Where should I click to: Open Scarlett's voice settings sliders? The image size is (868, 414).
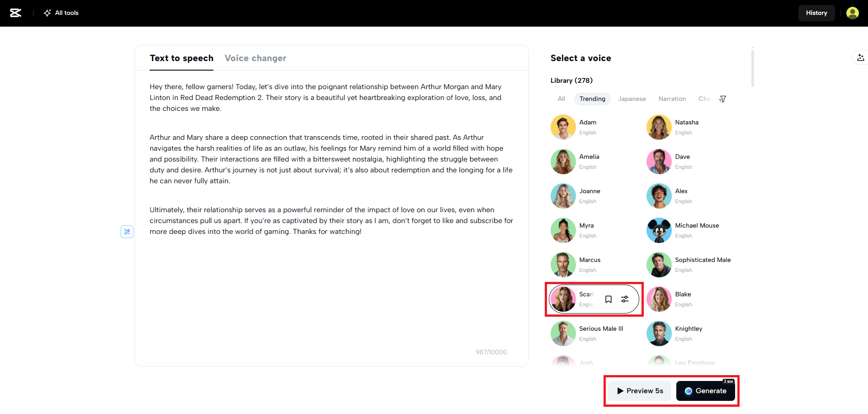pos(625,299)
